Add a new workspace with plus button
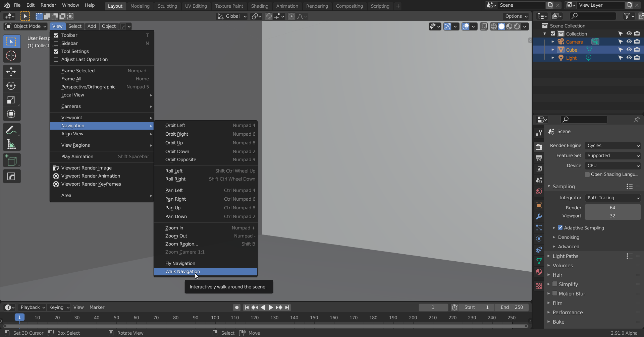 tap(398, 6)
